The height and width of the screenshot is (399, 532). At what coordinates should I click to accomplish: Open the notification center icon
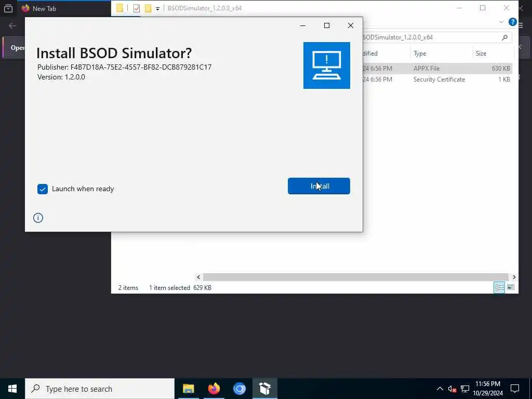[x=515, y=389]
